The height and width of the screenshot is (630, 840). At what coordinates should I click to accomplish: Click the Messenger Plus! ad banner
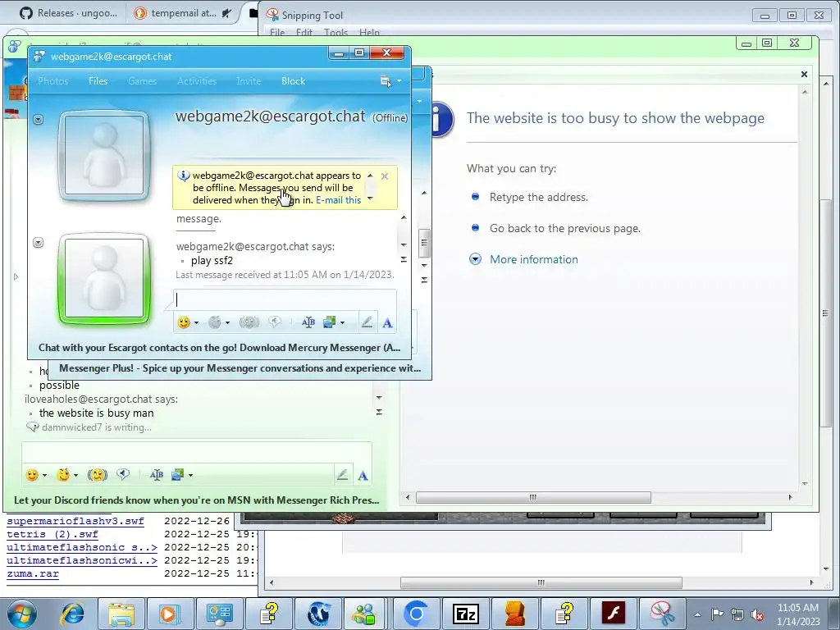240,368
